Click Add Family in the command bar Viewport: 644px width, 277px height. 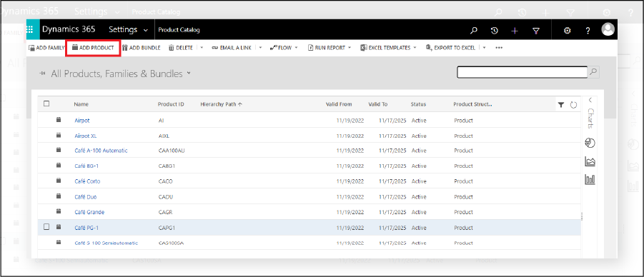(x=46, y=48)
